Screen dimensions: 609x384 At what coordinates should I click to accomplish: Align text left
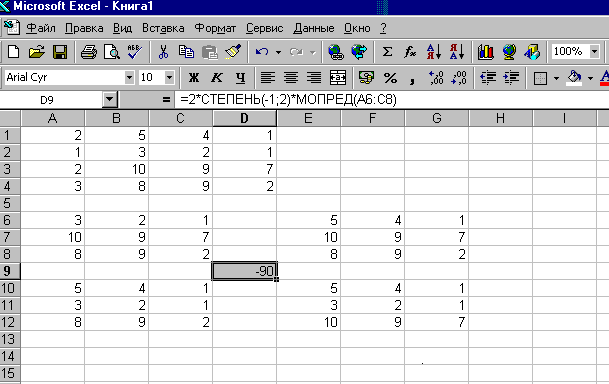click(268, 78)
